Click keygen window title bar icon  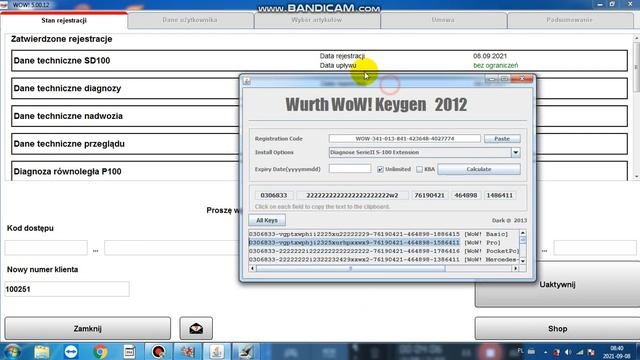click(x=247, y=81)
